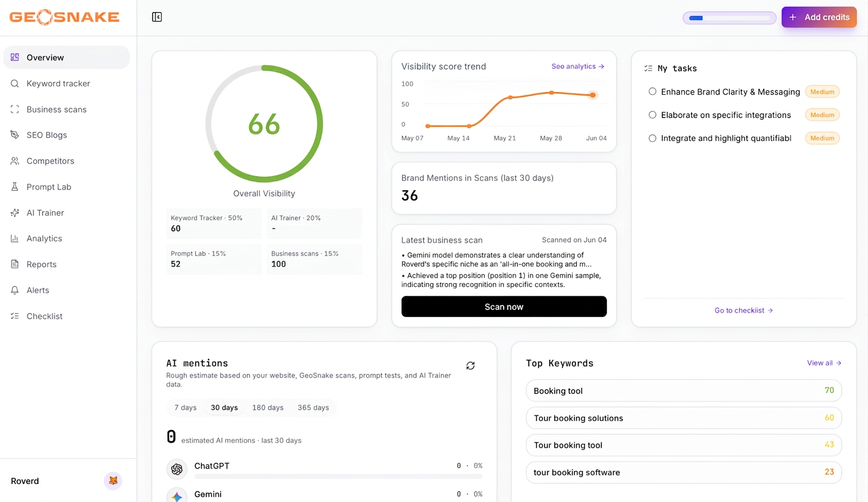Click the Prompt Lab flask icon

(15, 187)
